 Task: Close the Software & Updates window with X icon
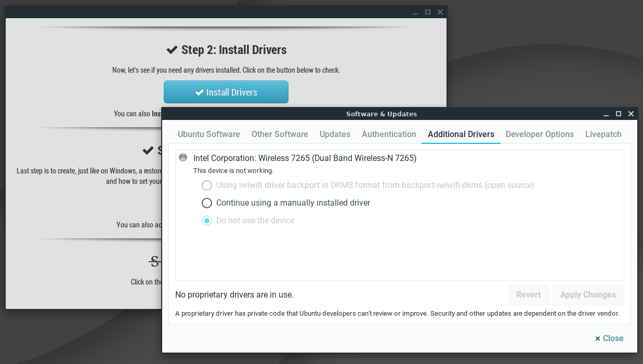point(631,114)
